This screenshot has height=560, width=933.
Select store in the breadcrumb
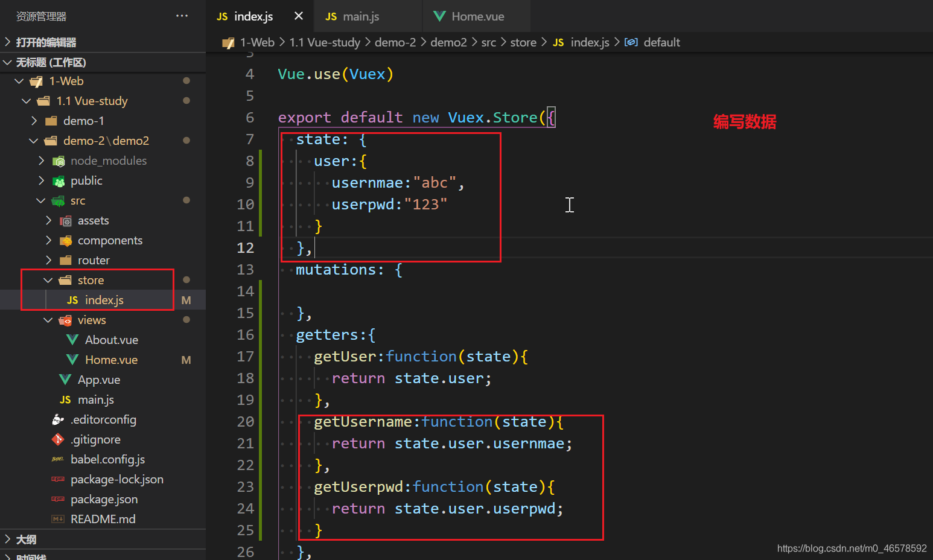[x=523, y=42]
